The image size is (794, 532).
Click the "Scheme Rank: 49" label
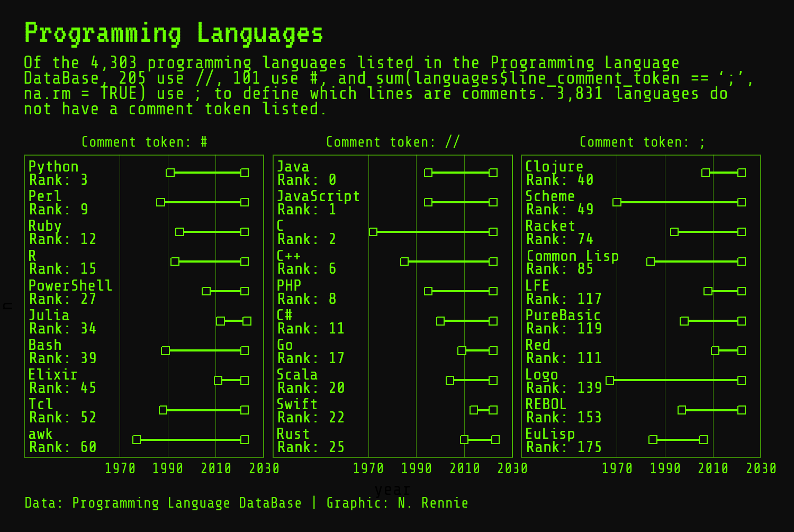click(x=560, y=203)
